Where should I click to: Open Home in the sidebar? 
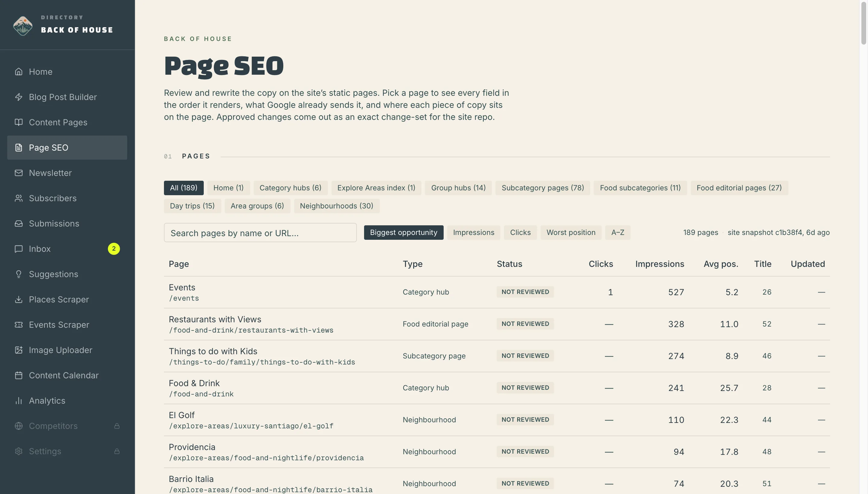[x=67, y=72]
